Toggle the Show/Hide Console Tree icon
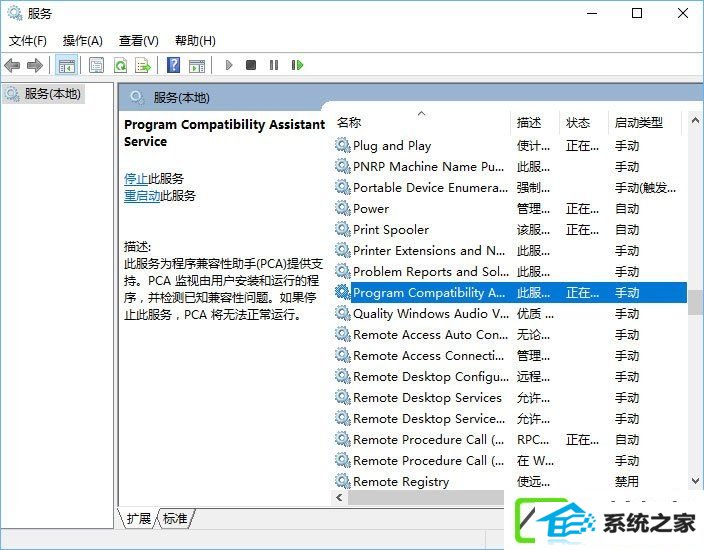 (x=66, y=66)
